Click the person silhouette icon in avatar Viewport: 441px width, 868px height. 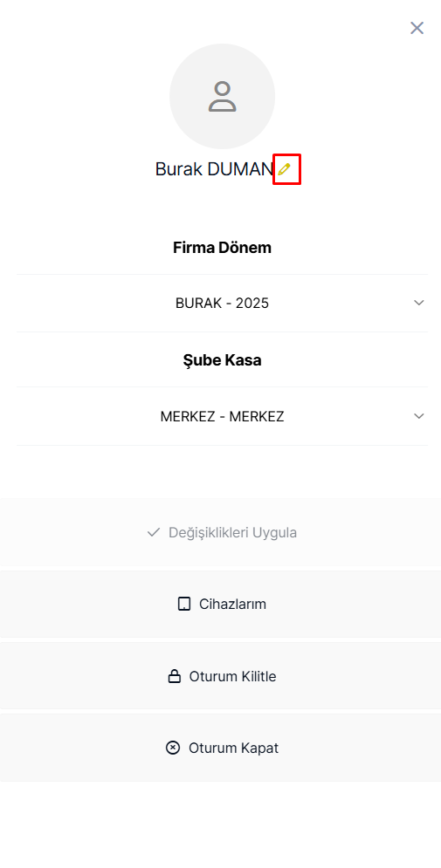pyautogui.click(x=222, y=96)
